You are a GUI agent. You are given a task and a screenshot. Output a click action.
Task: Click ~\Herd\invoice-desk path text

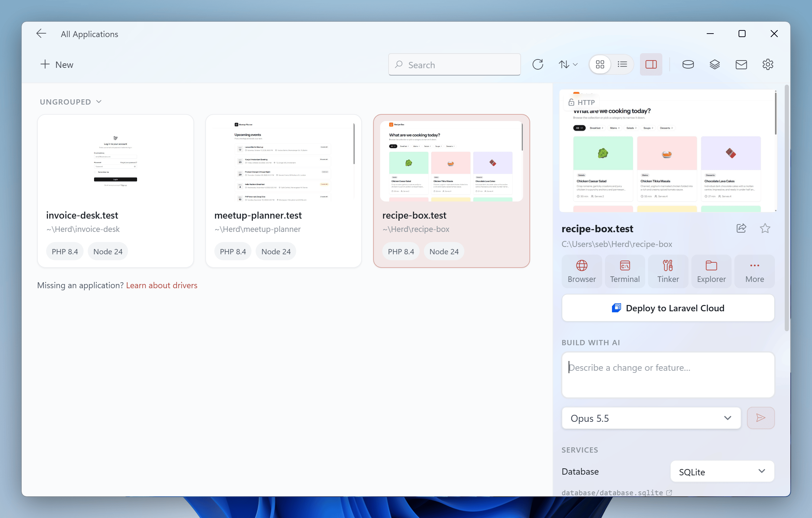click(83, 229)
